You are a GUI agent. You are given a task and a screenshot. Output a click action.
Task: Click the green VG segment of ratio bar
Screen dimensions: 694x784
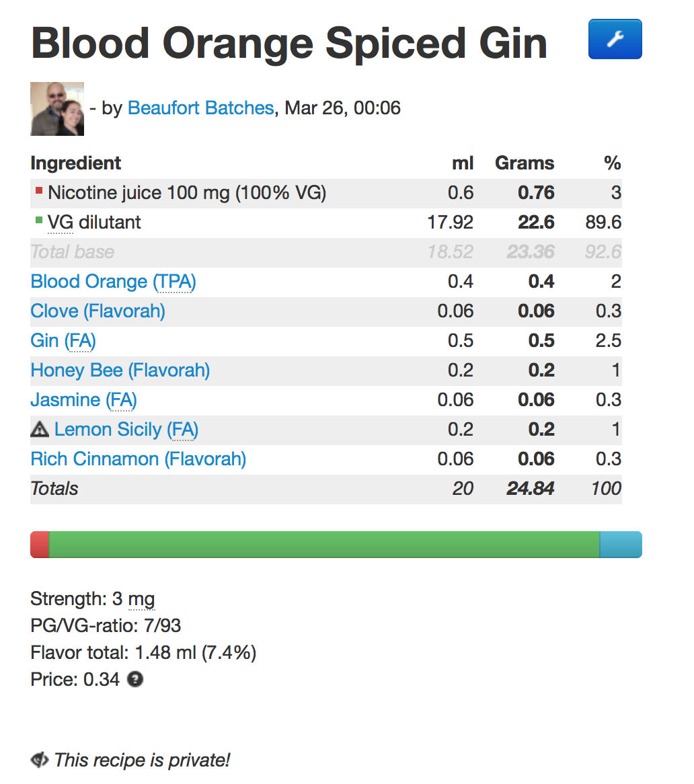[324, 545]
